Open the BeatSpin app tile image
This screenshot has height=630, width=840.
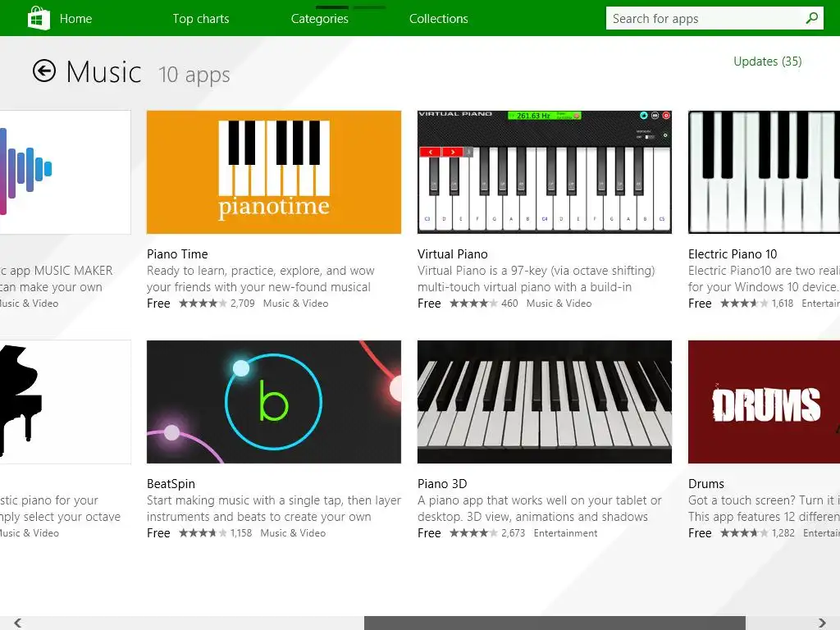tap(274, 402)
